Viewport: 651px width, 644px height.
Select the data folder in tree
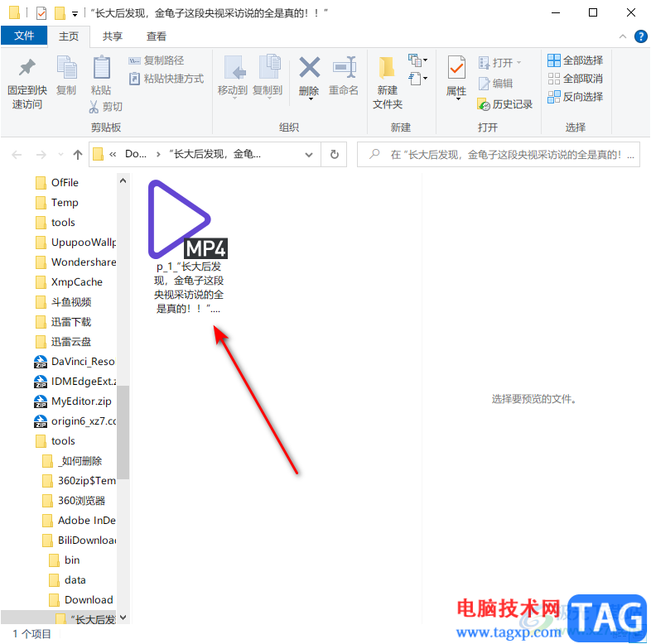(x=67, y=580)
